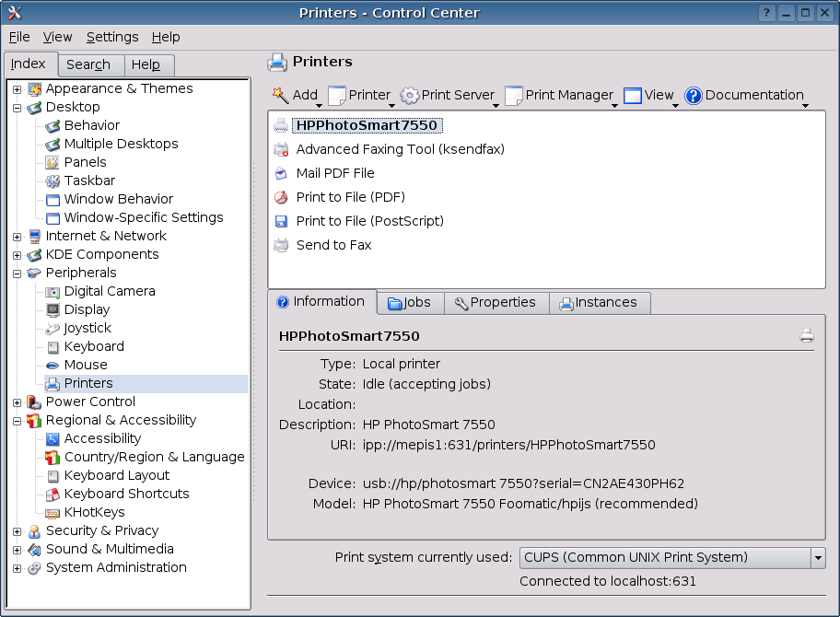Expand the Internet & Network tree node
This screenshot has height=617, width=840.
coord(17,237)
